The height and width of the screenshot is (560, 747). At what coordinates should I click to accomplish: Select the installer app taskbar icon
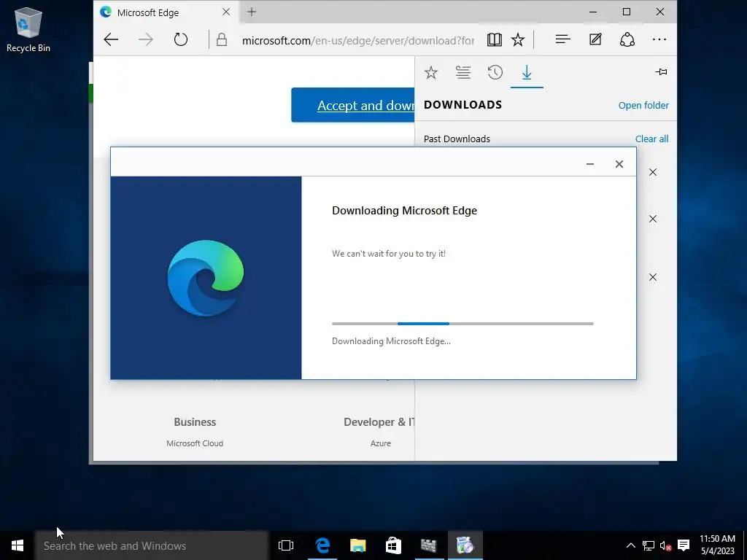click(465, 545)
